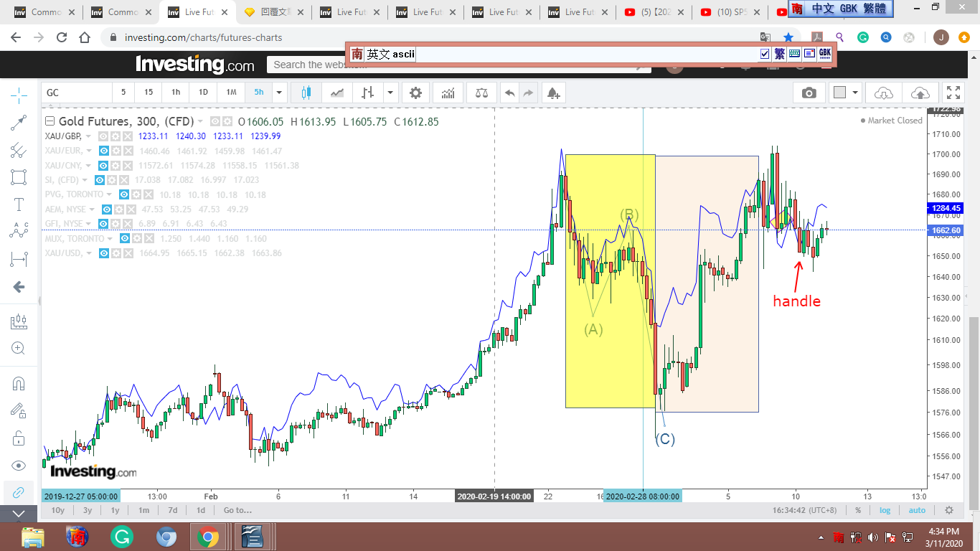This screenshot has width=980, height=551.
Task: Click the left arrow back icon
Action: tap(19, 287)
